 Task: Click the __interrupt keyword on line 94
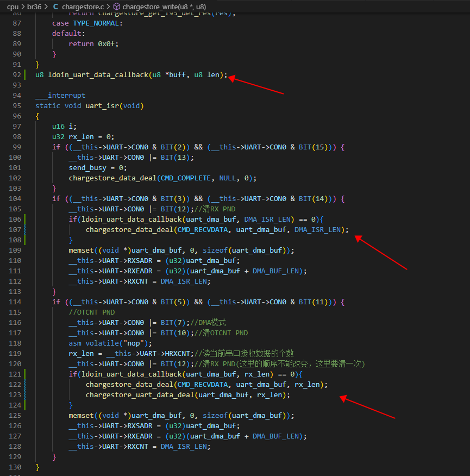[x=60, y=95]
